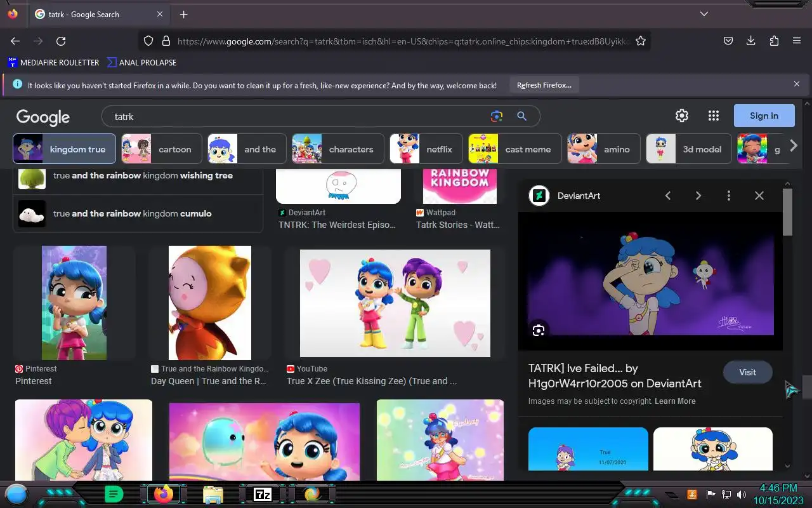The width and height of the screenshot is (812, 508).
Task: Open File Explorer from taskbar
Action: pyautogui.click(x=213, y=493)
